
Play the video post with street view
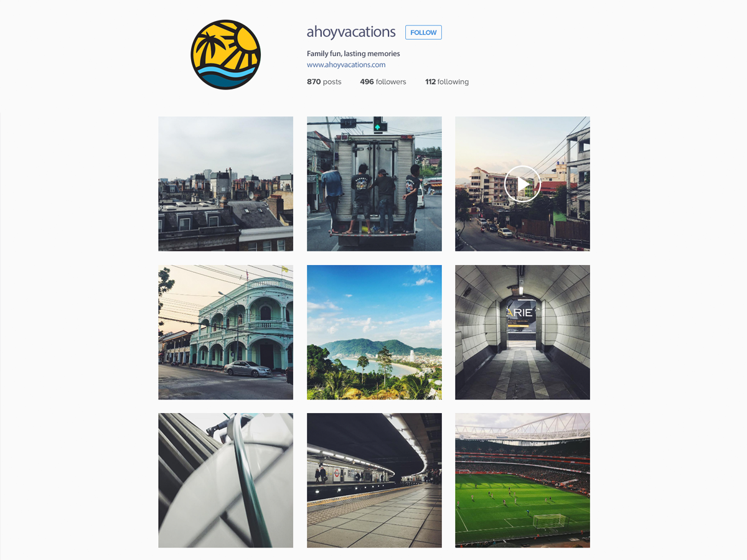click(522, 184)
